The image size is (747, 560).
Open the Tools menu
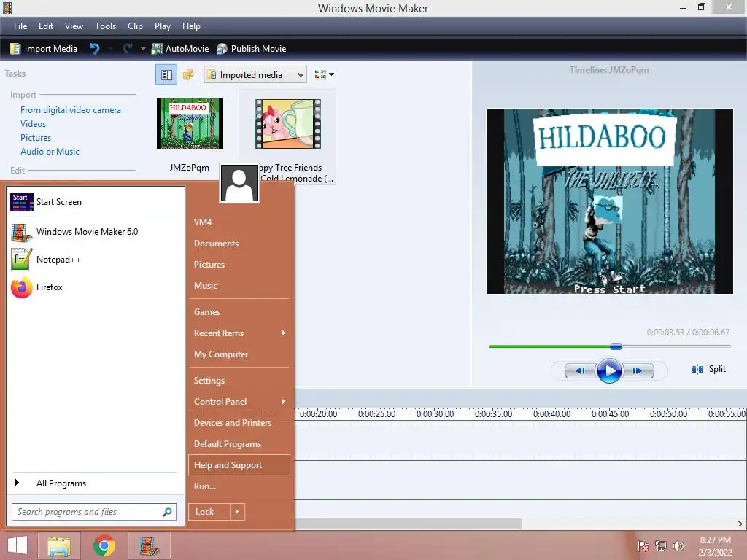105,26
